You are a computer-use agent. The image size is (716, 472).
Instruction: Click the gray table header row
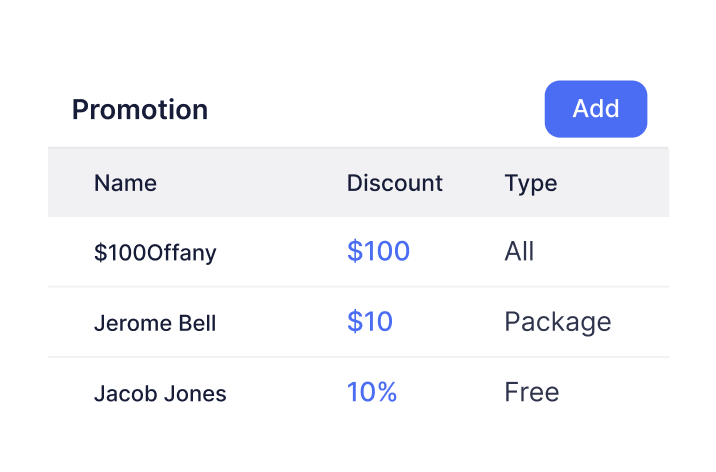[x=250, y=183]
